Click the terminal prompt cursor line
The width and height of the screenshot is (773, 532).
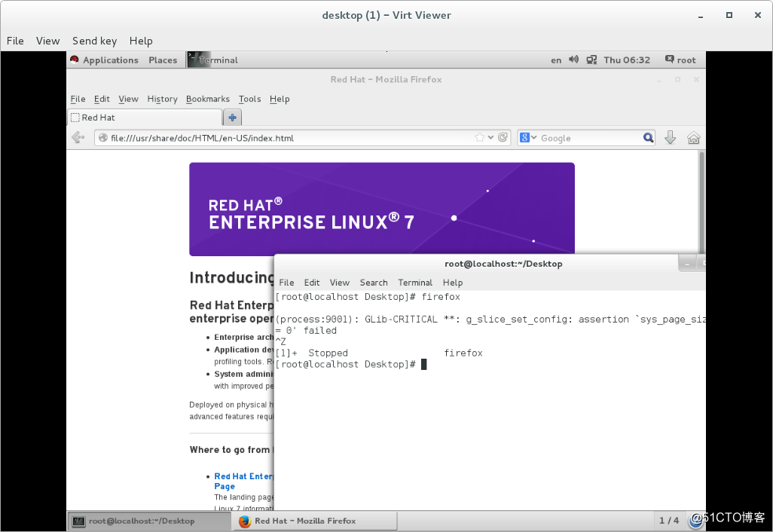(x=351, y=365)
